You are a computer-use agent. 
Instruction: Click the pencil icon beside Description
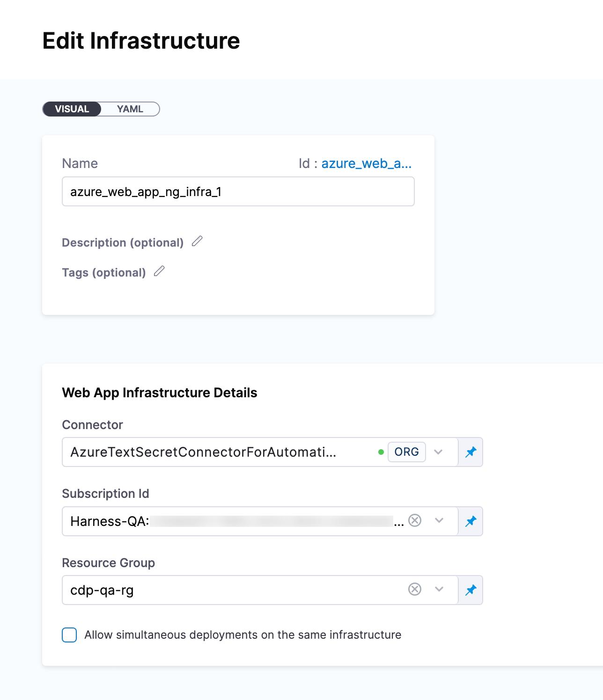tap(197, 241)
